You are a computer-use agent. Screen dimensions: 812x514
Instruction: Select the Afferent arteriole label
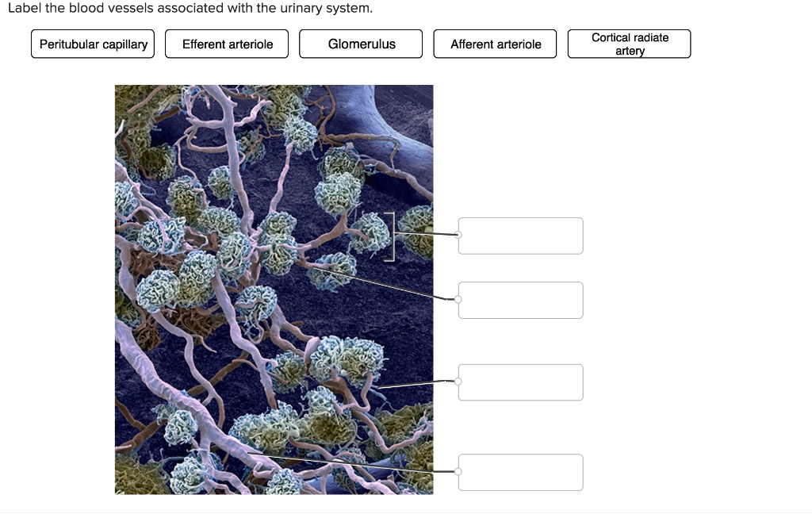pos(495,44)
